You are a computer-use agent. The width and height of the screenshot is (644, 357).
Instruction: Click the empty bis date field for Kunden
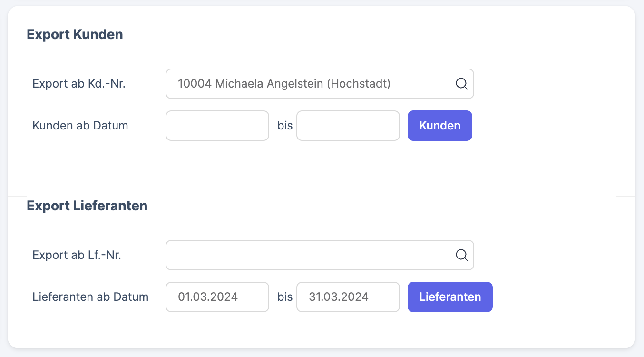coord(348,125)
